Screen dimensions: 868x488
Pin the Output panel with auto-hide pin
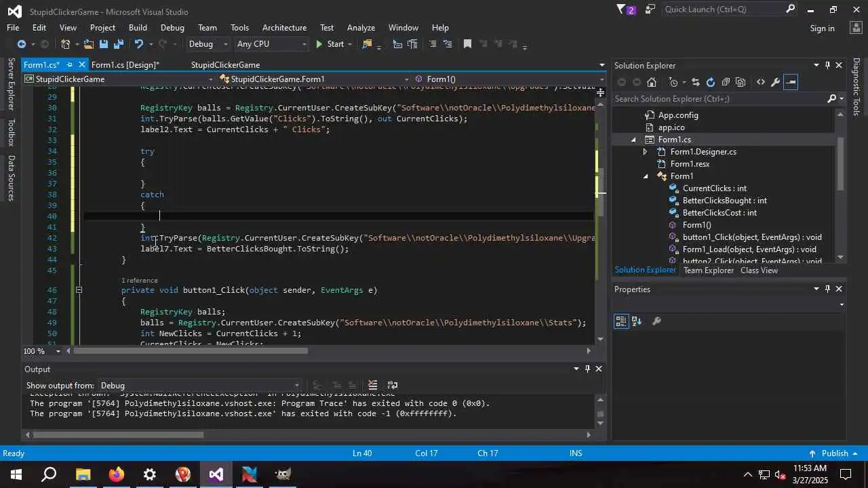click(x=587, y=369)
